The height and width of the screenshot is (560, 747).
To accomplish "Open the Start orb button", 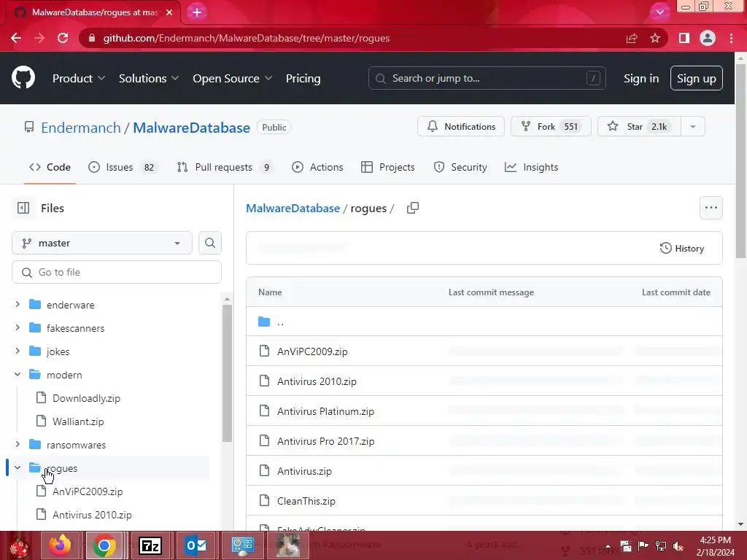I will tap(19, 546).
